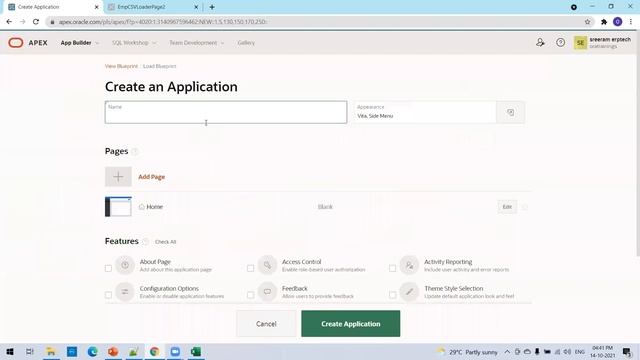Click the Theme Style Selection icon
This screenshot has width=640, height=360.
click(409, 292)
